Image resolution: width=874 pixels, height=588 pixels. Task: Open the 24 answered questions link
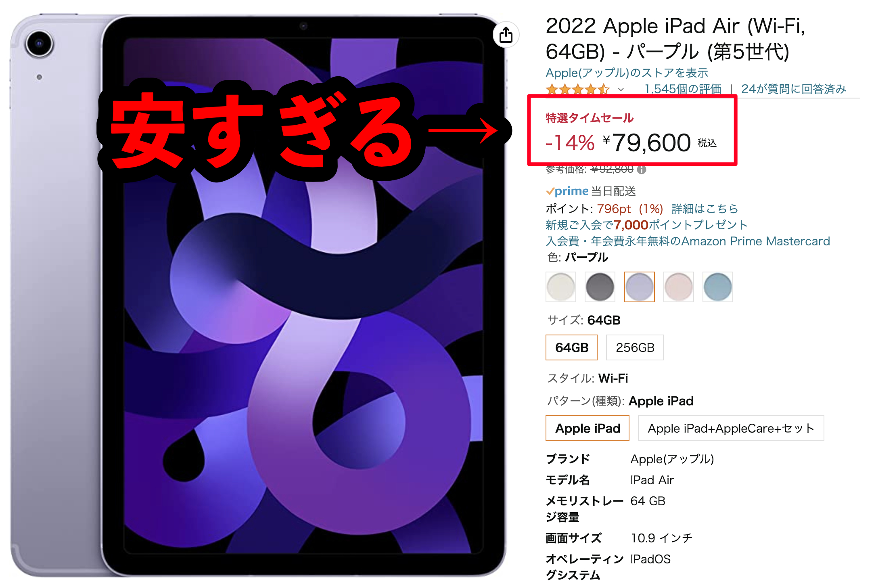click(x=793, y=89)
